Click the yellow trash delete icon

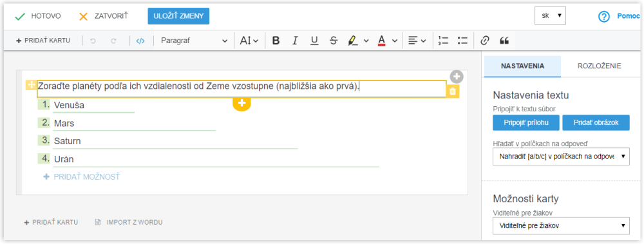tap(453, 91)
